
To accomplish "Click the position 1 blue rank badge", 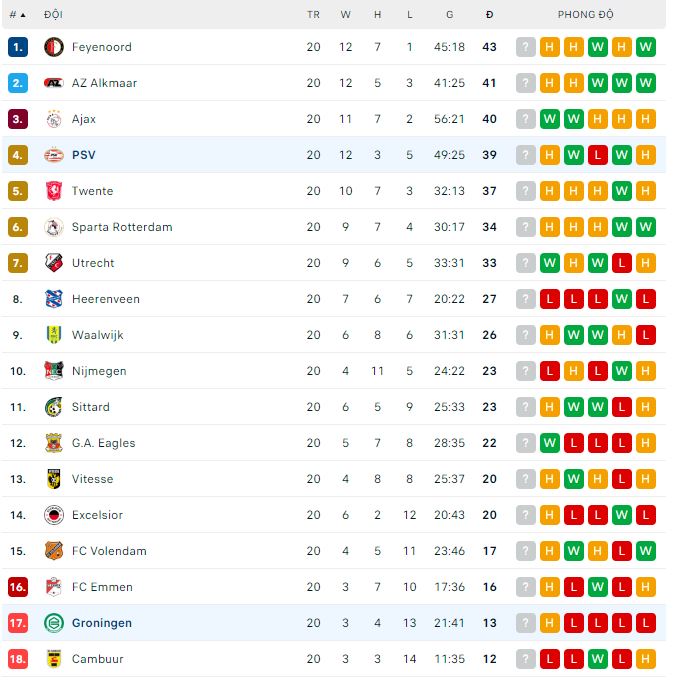I will [17, 47].
